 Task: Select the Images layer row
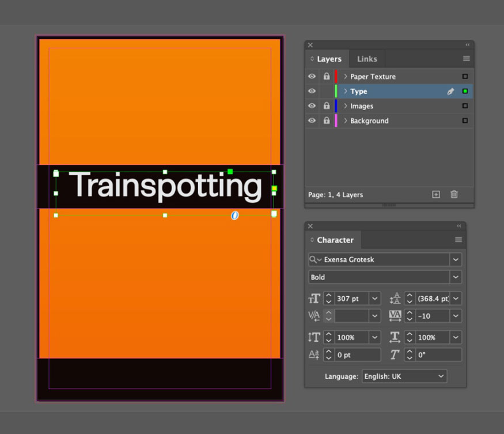point(389,106)
